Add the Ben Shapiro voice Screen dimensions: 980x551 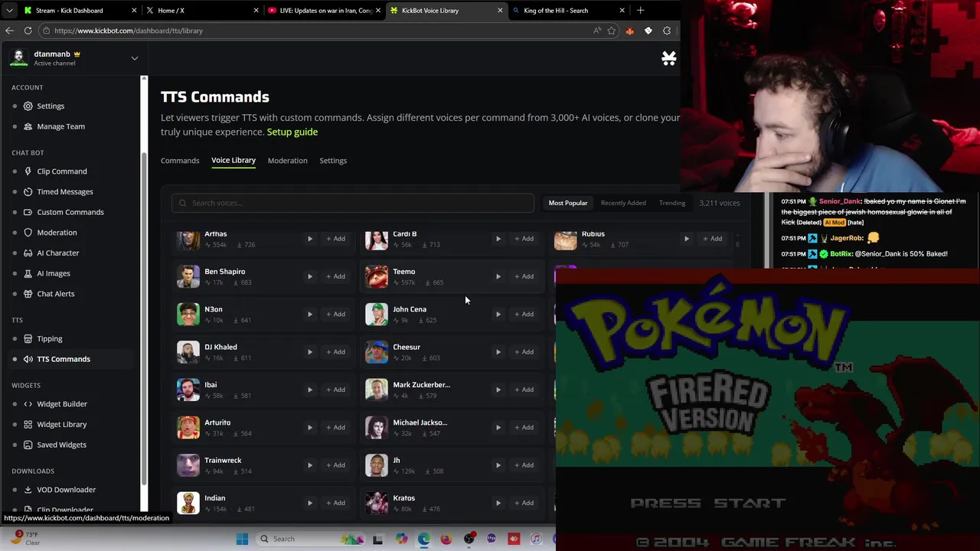point(335,276)
